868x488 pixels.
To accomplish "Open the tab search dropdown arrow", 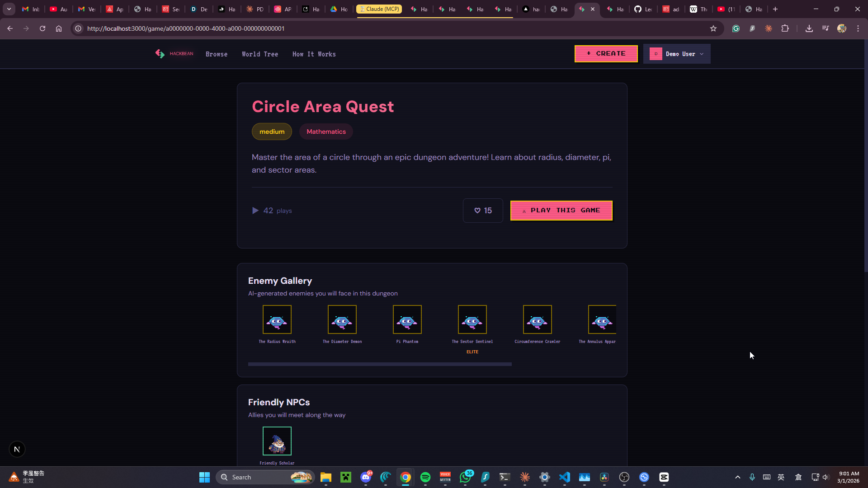I will click(9, 9).
